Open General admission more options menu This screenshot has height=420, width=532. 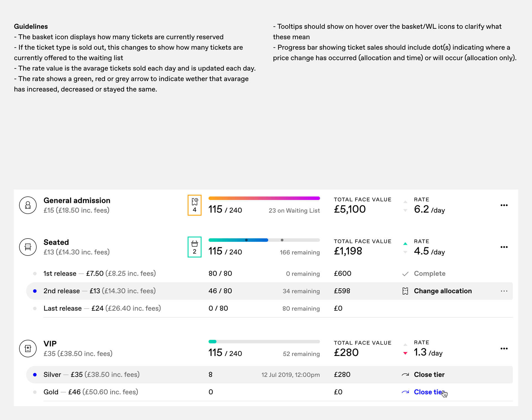point(504,205)
